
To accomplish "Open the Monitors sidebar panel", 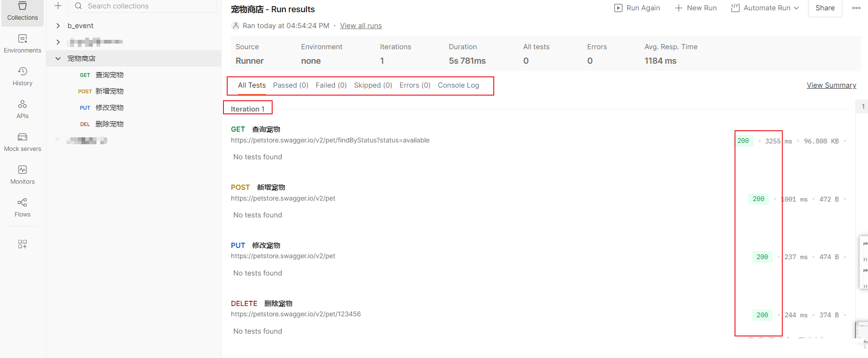I will [22, 175].
